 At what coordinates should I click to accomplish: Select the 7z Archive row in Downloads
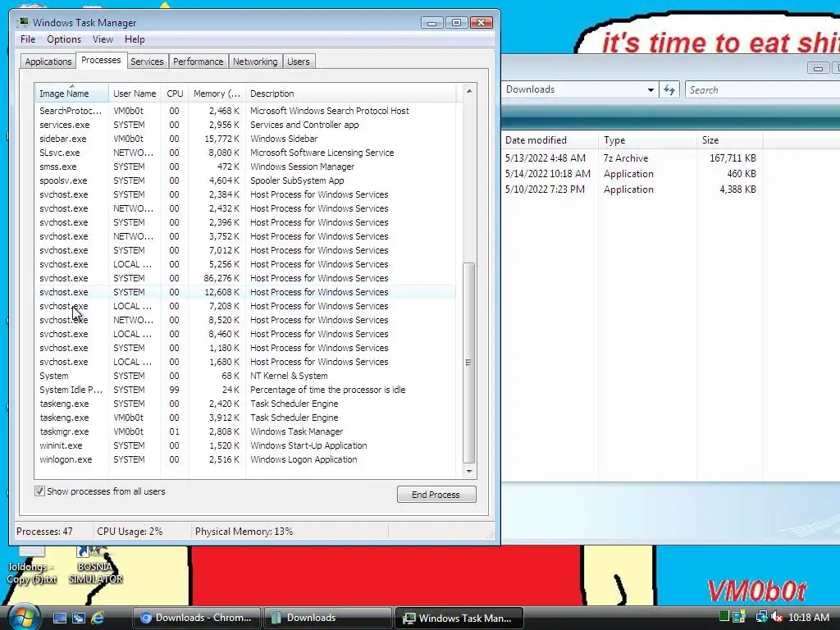631,158
